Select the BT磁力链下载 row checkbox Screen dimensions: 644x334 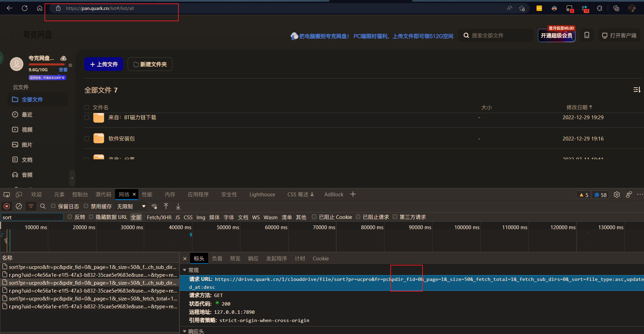pos(87,117)
